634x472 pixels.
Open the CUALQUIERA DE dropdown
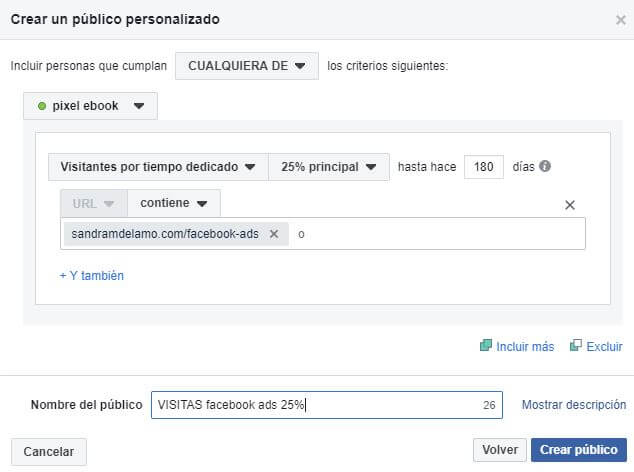pos(247,66)
